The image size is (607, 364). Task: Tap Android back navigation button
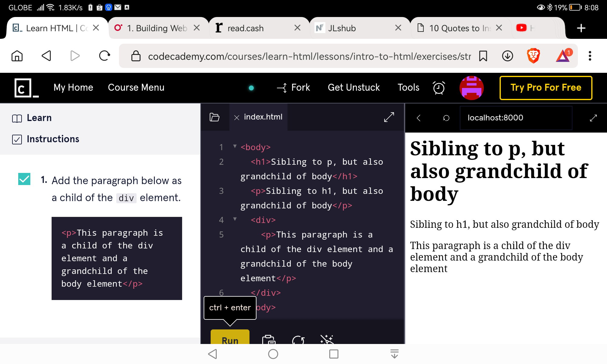(212, 354)
